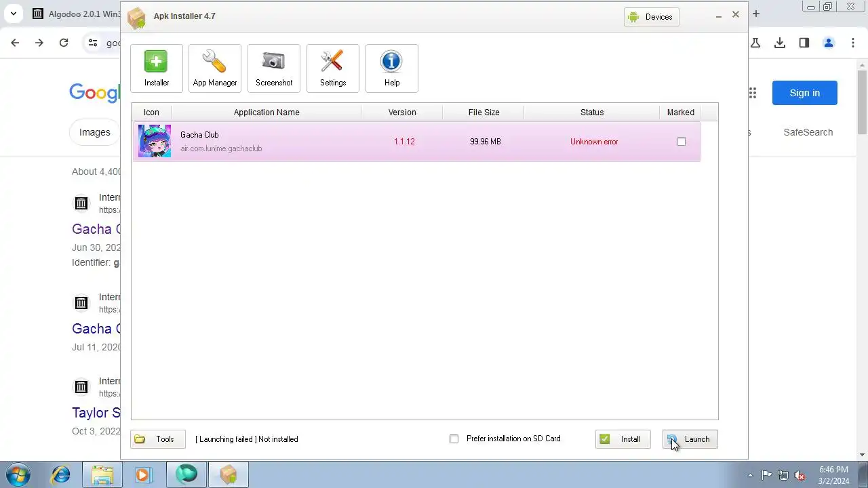The width and height of the screenshot is (868, 488).
Task: Open the browser three-dot menu
Action: pyautogui.click(x=853, y=43)
